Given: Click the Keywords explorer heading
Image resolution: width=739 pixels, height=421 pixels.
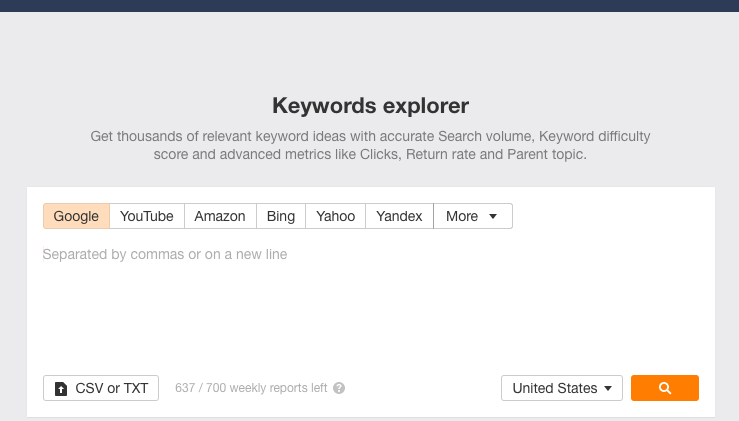Looking at the screenshot, I should [370, 105].
